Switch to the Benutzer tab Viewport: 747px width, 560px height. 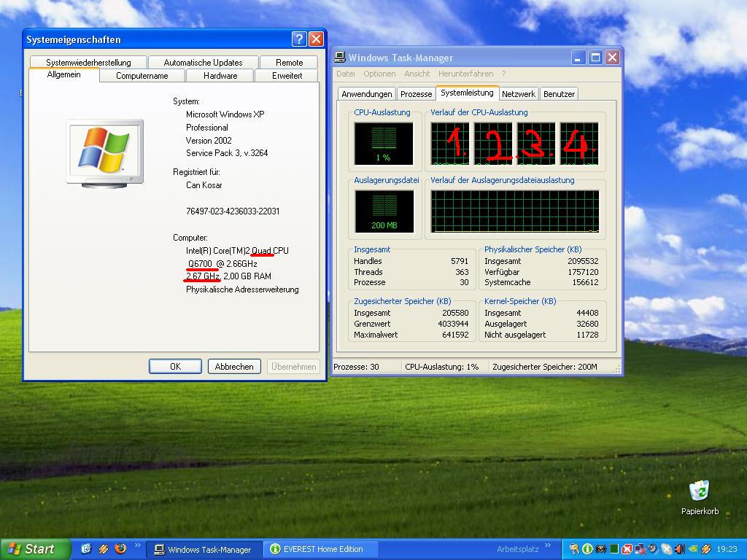click(559, 94)
